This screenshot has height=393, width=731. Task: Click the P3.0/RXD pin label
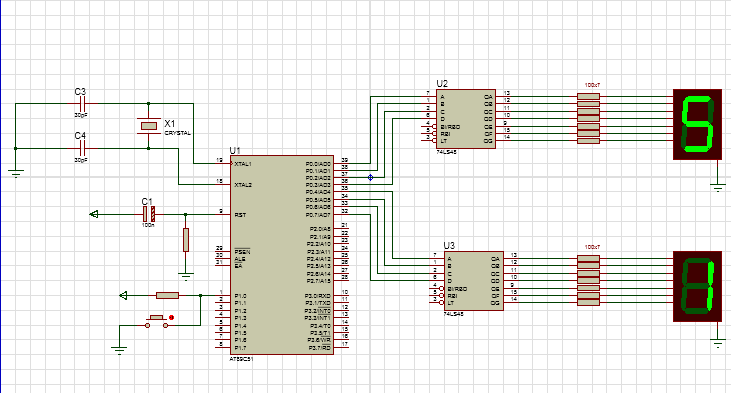[x=317, y=296]
